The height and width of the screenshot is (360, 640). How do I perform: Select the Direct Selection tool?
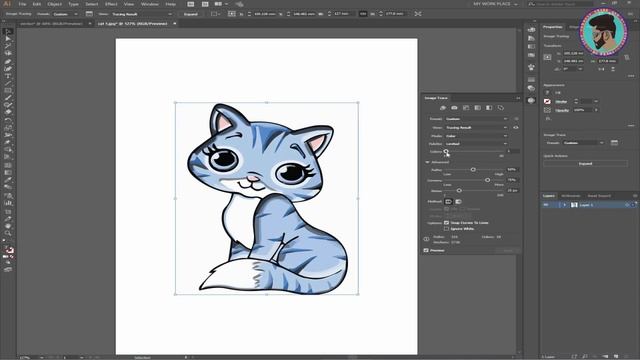8,39
